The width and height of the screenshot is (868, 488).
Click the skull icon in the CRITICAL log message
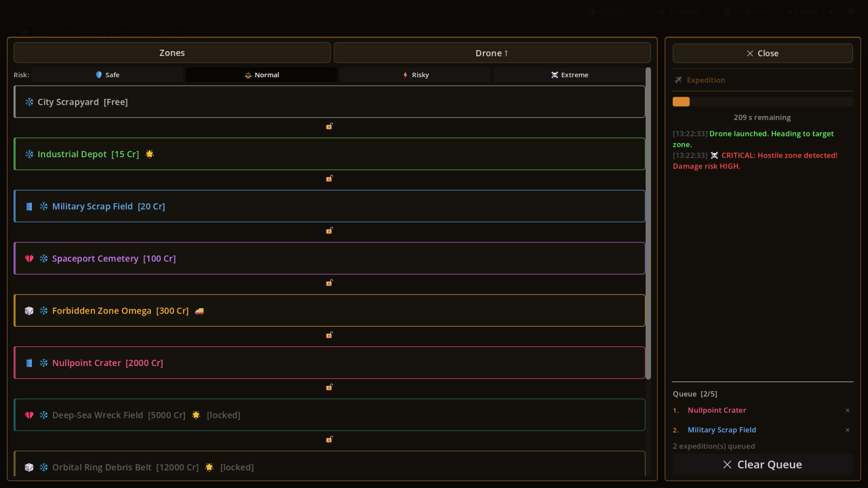(714, 155)
